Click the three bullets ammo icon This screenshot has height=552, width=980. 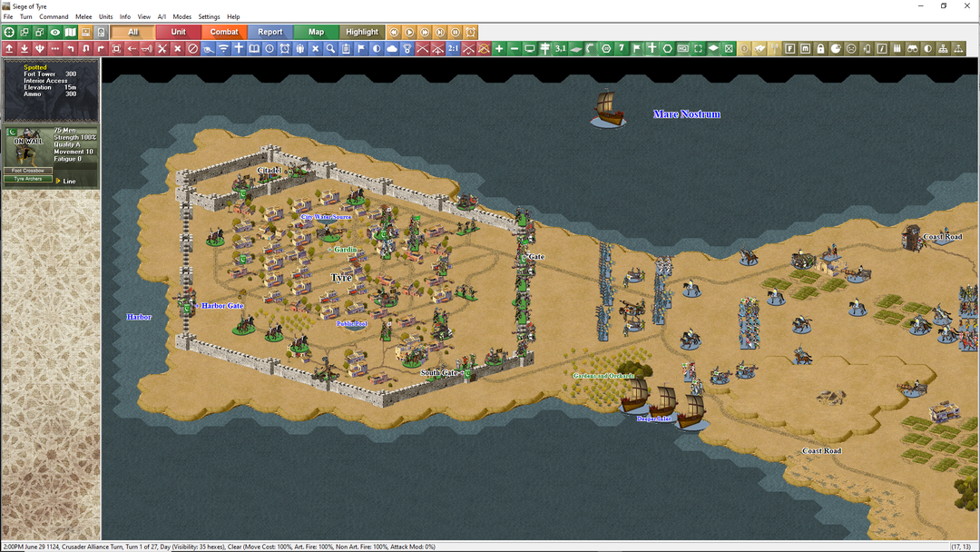pos(897,48)
